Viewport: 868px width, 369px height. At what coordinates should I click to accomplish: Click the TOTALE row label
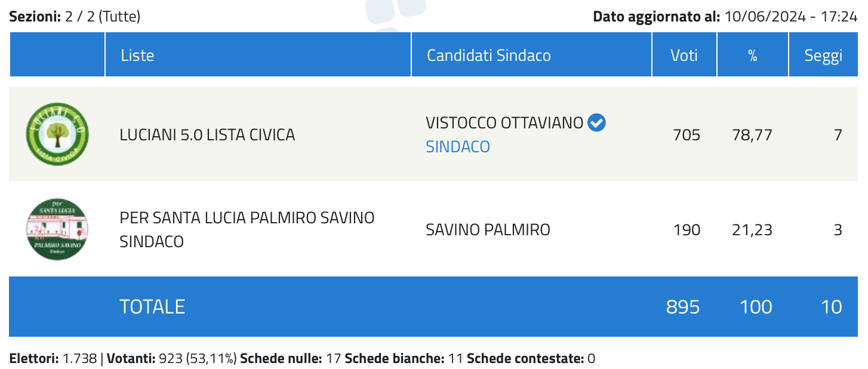click(152, 307)
